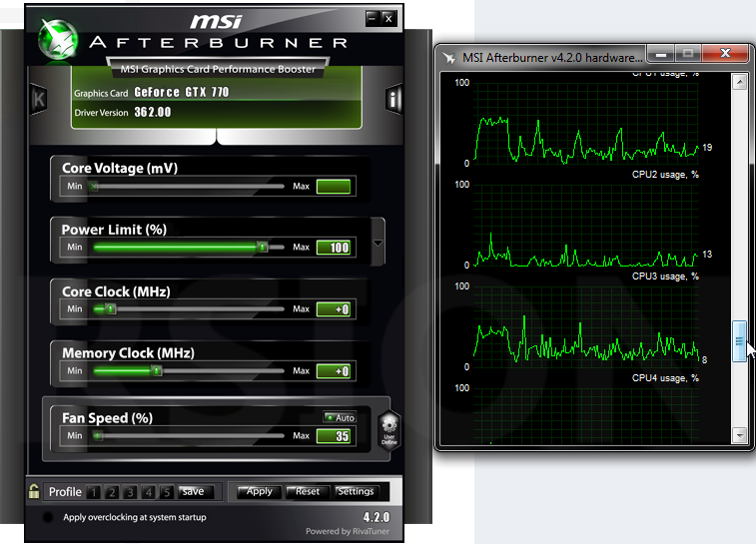Click the fan User Define gear icon

tap(389, 430)
